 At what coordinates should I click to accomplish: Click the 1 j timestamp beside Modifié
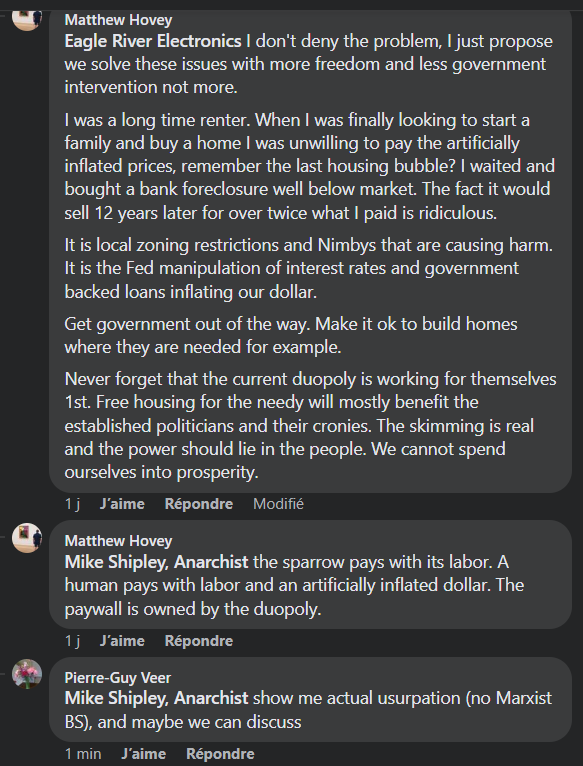point(72,504)
